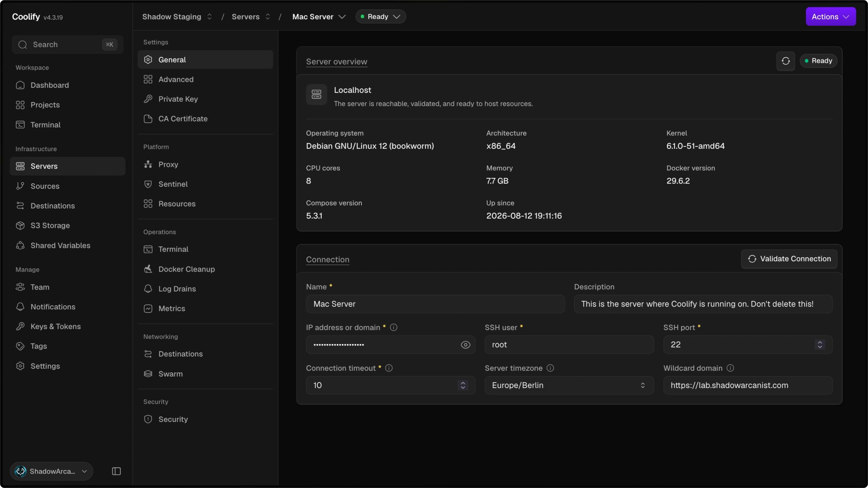Open the Server timezone dropdown
Image resolution: width=868 pixels, height=488 pixels.
[x=569, y=385]
